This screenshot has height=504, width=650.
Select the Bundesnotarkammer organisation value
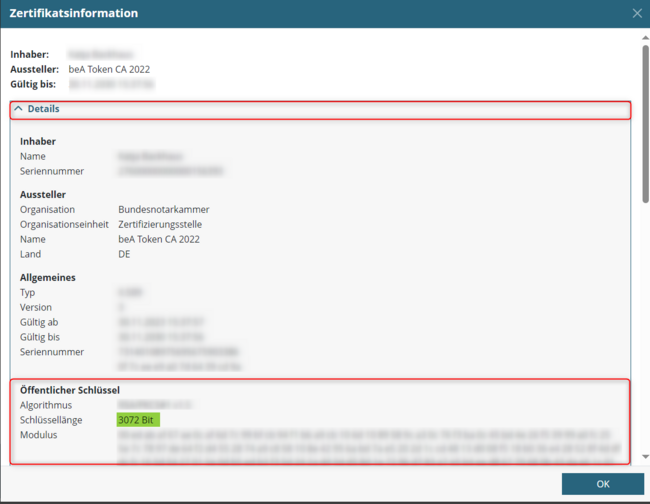(x=163, y=210)
